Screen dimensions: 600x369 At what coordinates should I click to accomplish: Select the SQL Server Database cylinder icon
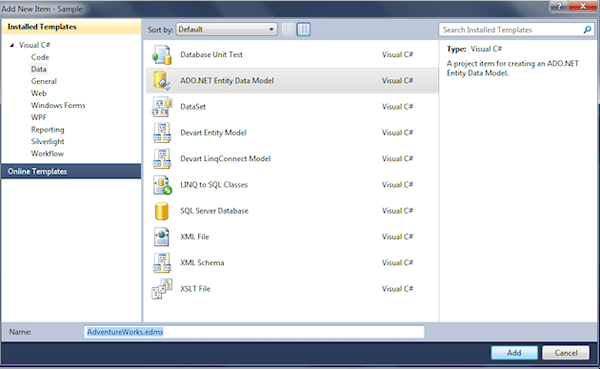tap(162, 211)
